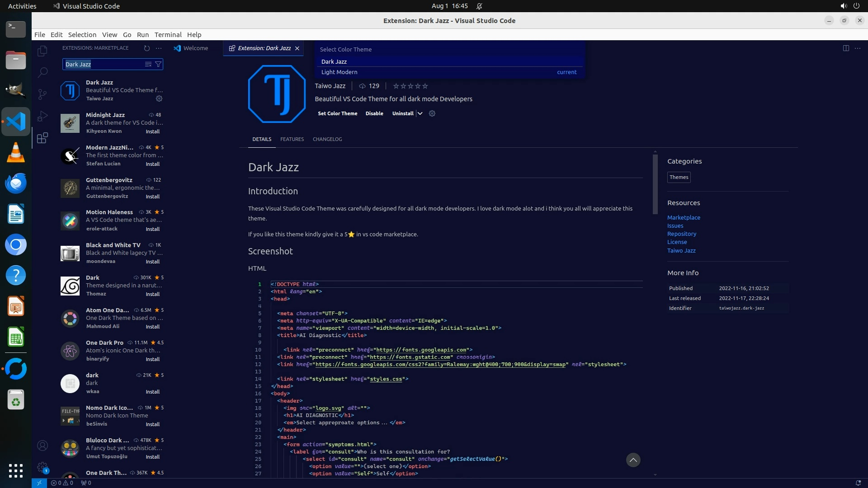Viewport: 868px width, 488px height.
Task: Open the Explorer view in activity bar
Action: coord(42,51)
